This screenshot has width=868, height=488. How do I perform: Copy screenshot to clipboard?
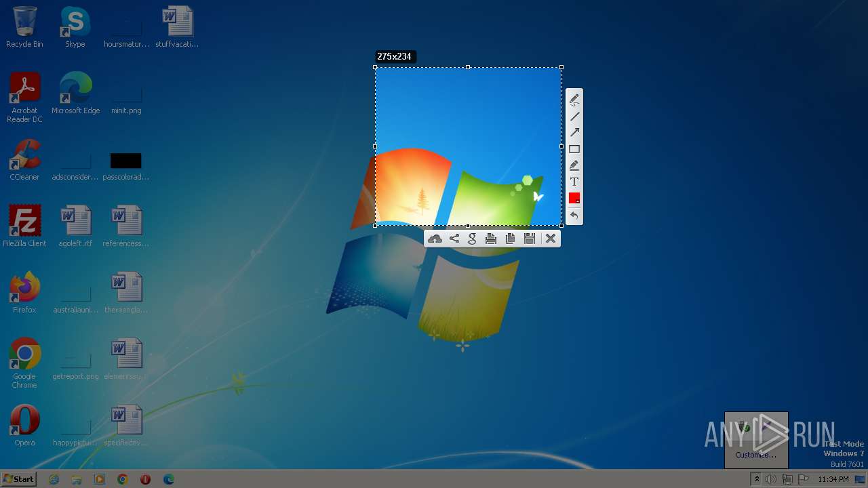[x=511, y=239]
